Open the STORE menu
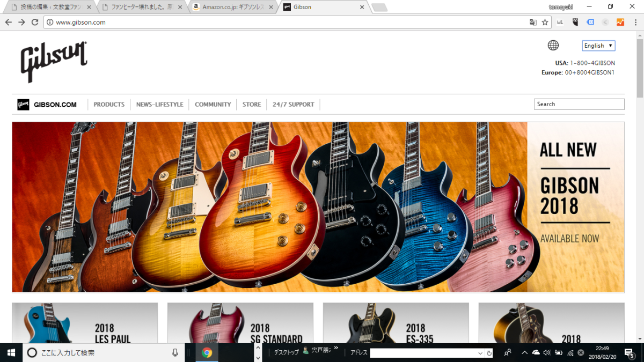Viewport: 644px width, 362px height. click(252, 105)
